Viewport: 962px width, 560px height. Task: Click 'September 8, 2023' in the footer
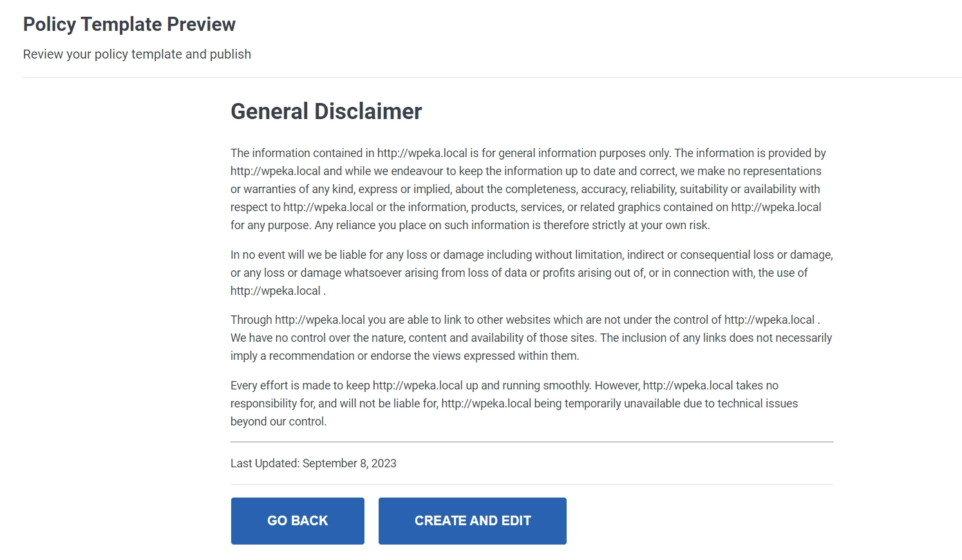350,463
